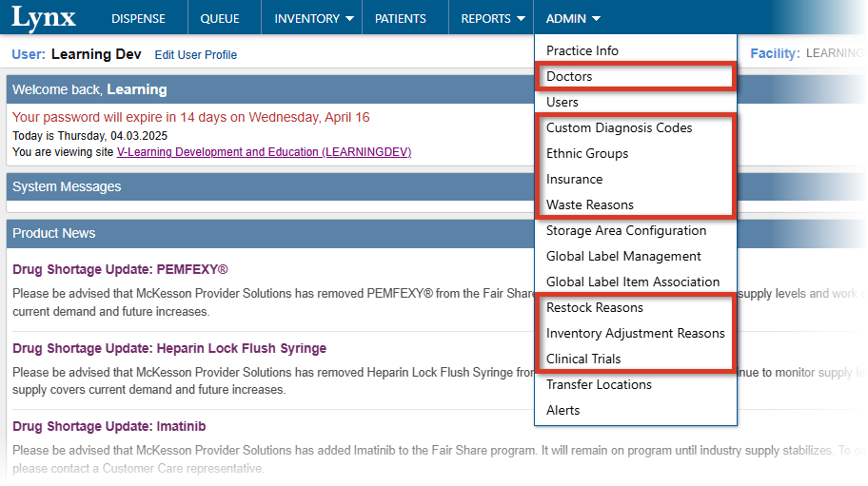Collapse the Admin dropdown menu

[573, 19]
